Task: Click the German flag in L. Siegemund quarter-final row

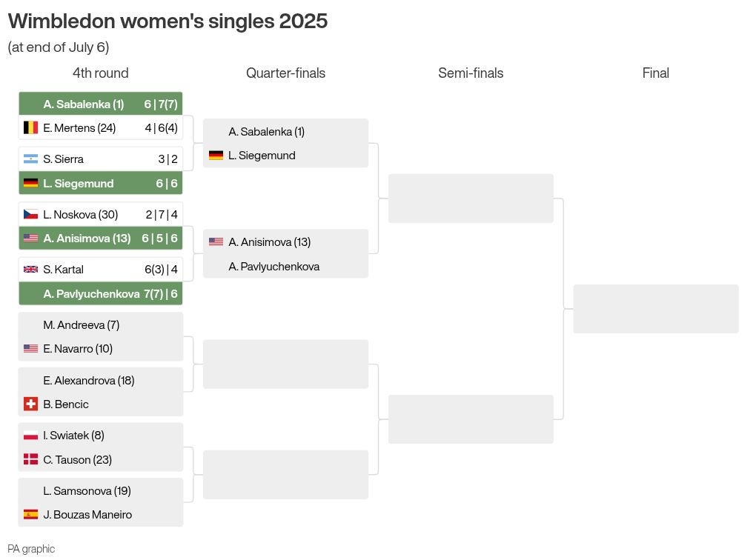Action: coord(216,155)
